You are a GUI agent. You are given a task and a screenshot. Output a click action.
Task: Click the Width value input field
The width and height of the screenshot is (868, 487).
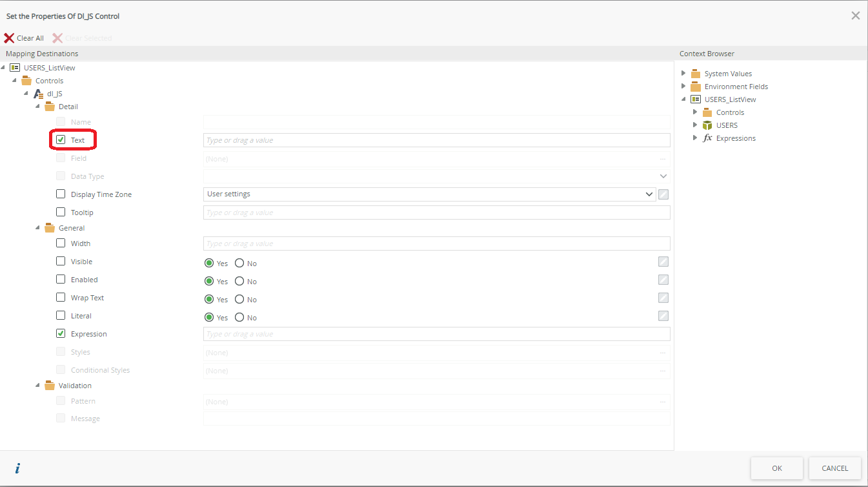tap(436, 243)
